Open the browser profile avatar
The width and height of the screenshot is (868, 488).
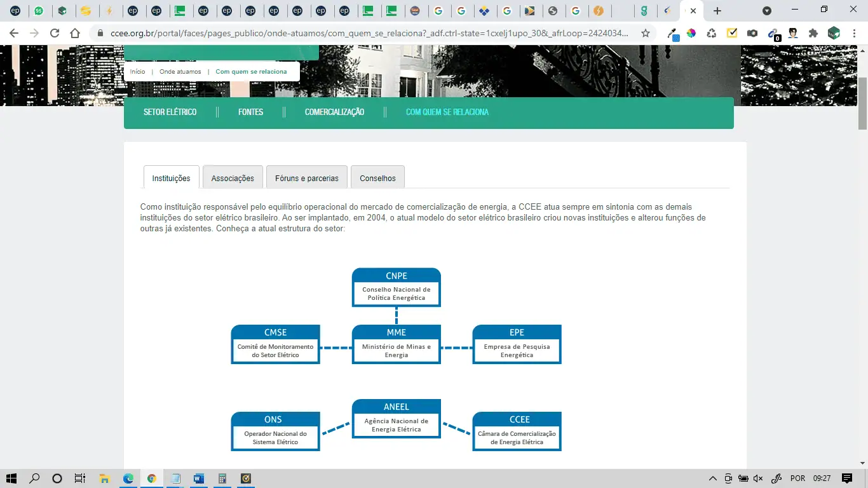tap(834, 33)
